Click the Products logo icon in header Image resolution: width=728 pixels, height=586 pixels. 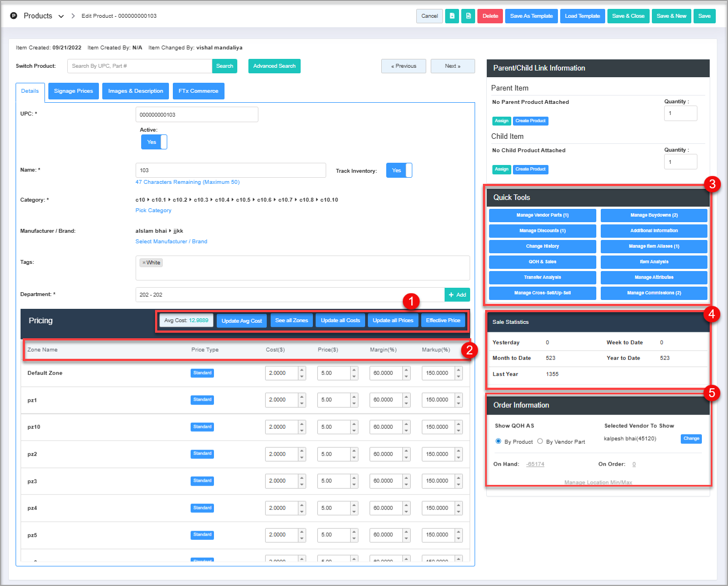tap(14, 16)
